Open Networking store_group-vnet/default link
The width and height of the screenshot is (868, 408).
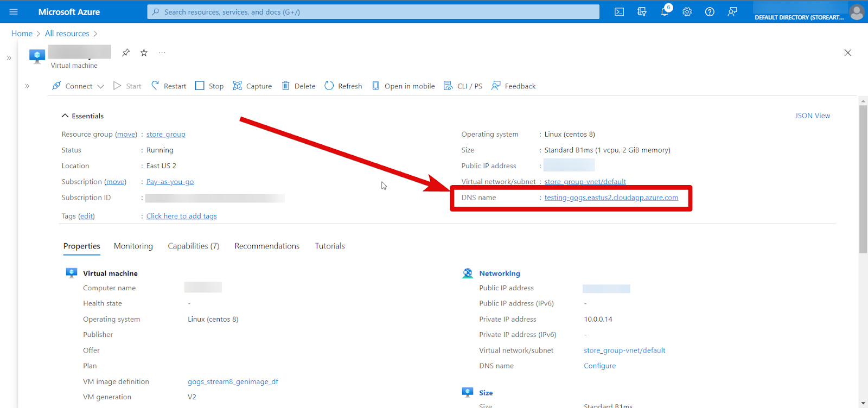(x=624, y=350)
